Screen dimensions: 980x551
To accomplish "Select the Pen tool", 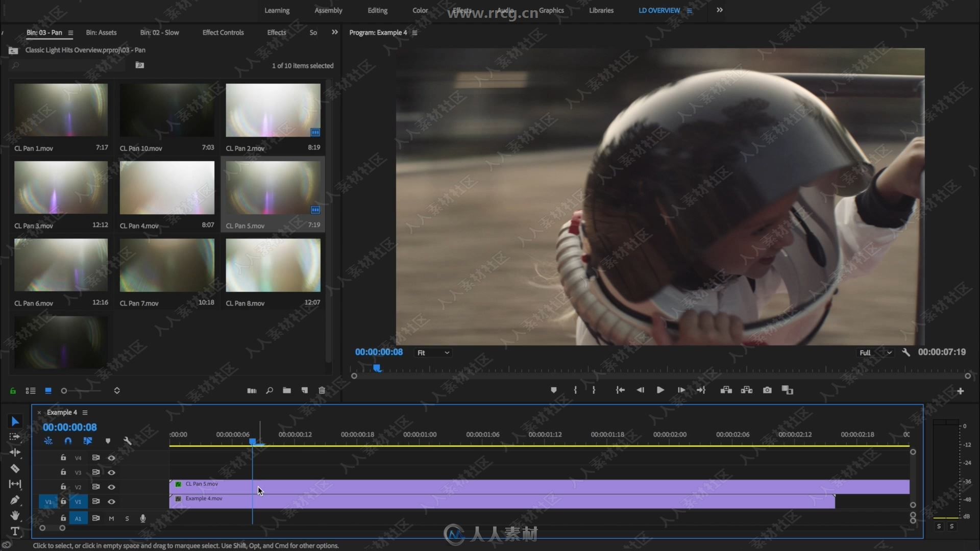I will (15, 500).
